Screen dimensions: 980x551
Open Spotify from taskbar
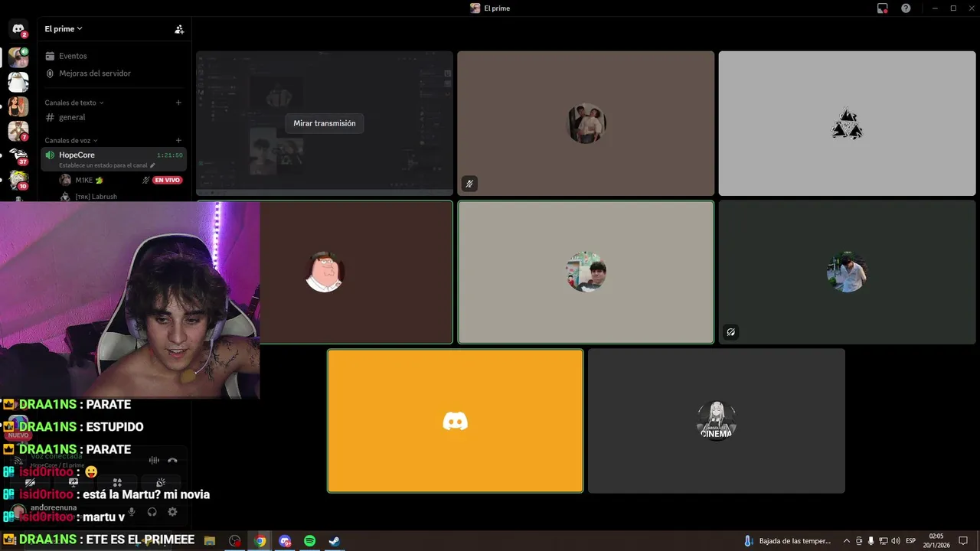[x=309, y=541]
